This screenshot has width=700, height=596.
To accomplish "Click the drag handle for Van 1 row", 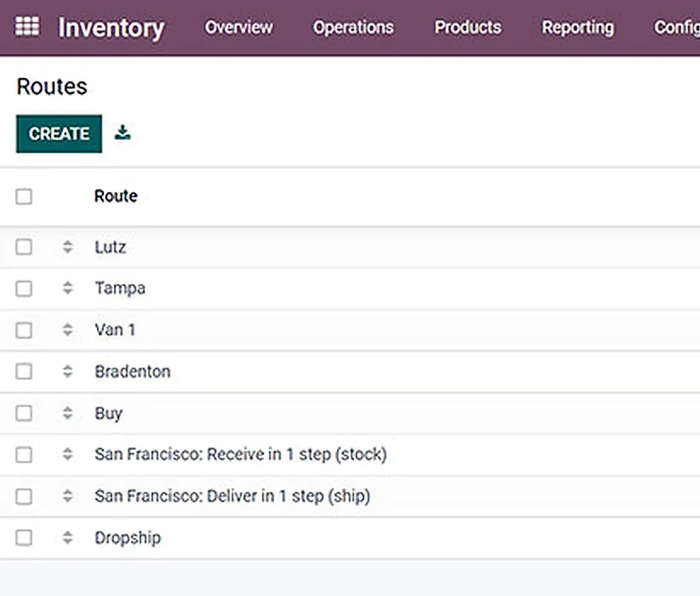I will [x=68, y=330].
